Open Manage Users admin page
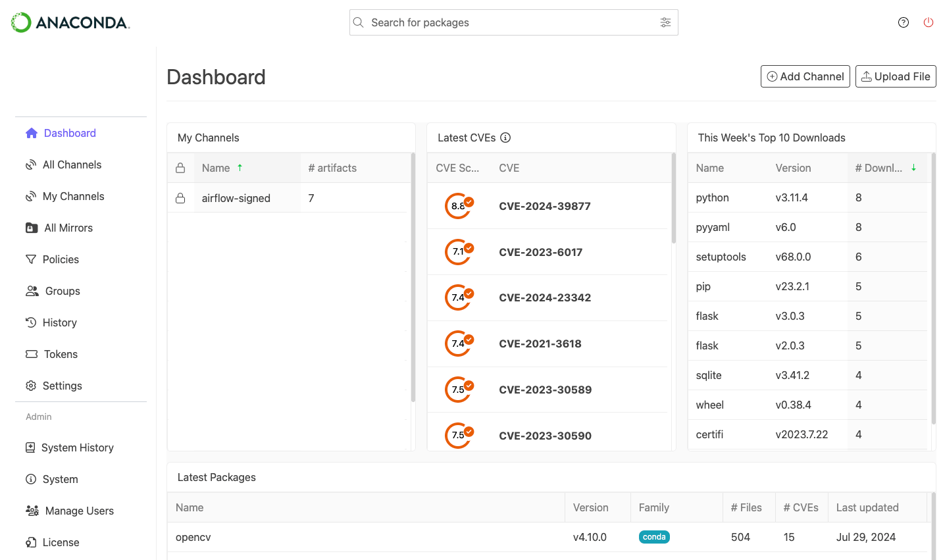 point(79,511)
